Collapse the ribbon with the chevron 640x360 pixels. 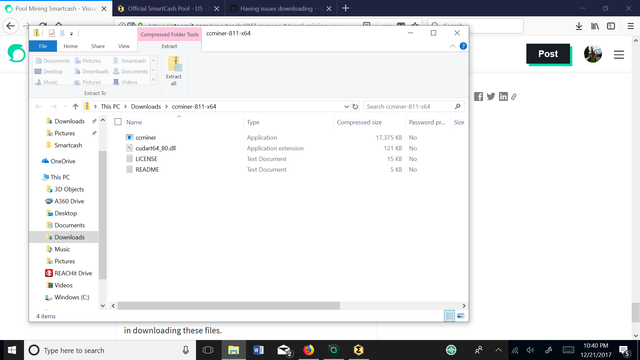[452, 46]
